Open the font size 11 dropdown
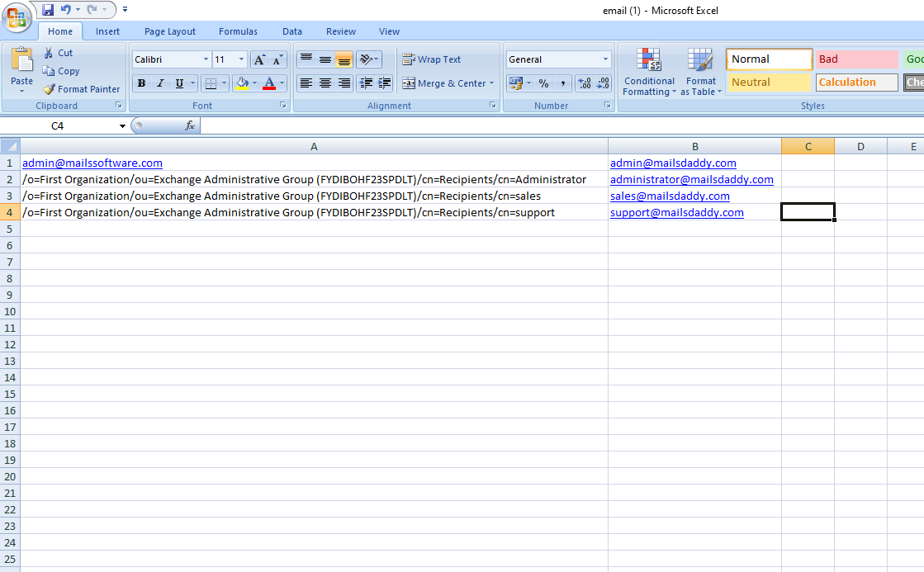Image resolution: width=924 pixels, height=572 pixels. (x=241, y=59)
